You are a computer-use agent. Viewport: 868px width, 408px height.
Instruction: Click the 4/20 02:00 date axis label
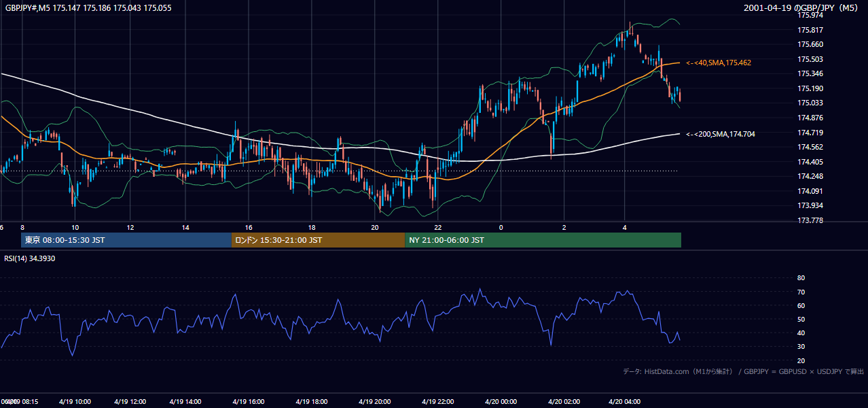click(563, 401)
